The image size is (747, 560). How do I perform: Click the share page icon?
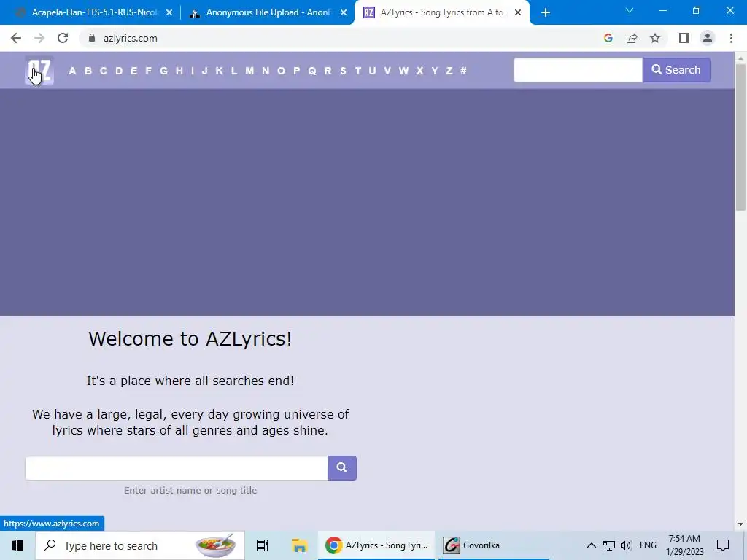(x=632, y=38)
